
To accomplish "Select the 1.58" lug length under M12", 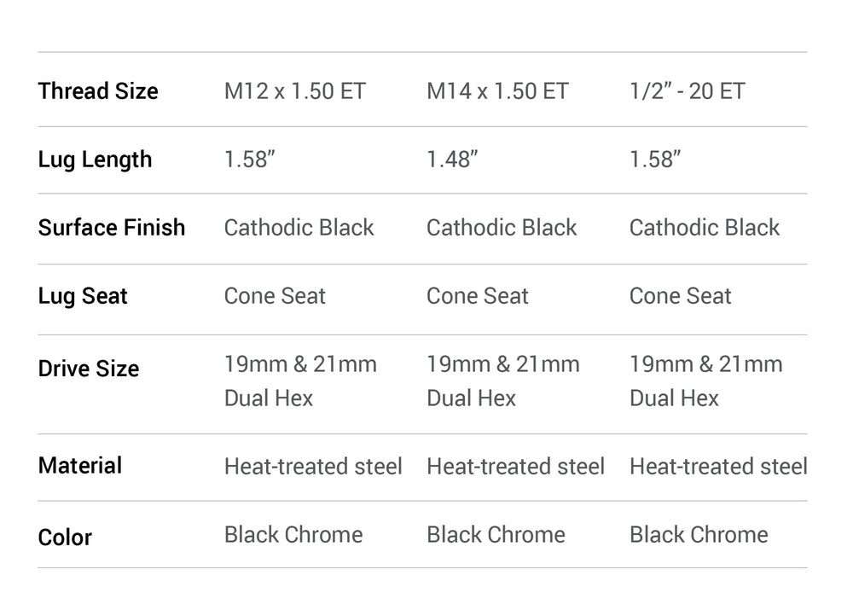I will (x=249, y=160).
